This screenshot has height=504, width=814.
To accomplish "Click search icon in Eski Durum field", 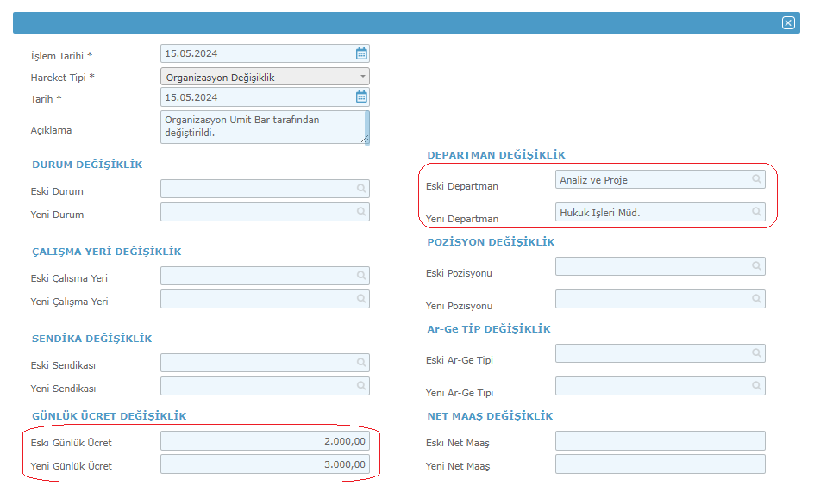I will (361, 188).
